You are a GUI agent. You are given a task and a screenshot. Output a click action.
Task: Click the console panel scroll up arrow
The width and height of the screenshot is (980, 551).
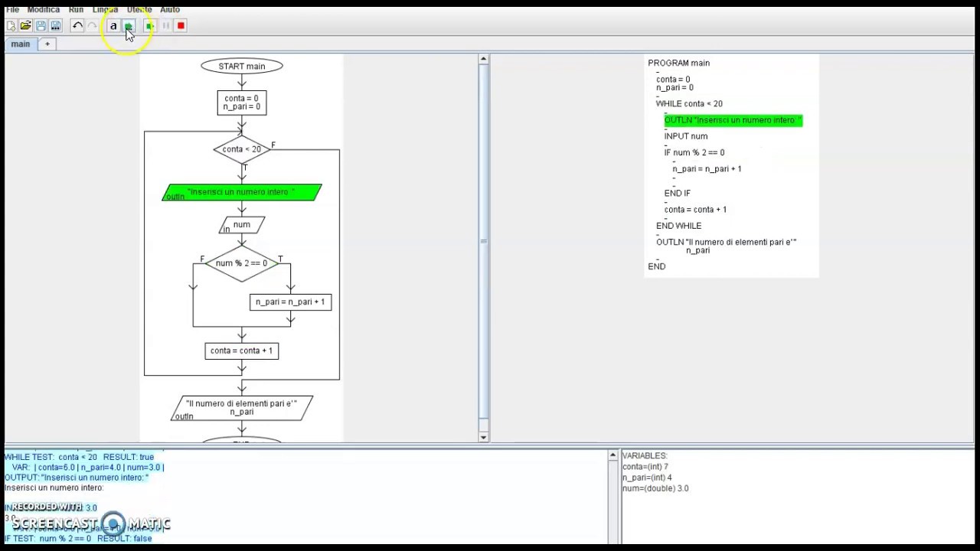coord(612,456)
